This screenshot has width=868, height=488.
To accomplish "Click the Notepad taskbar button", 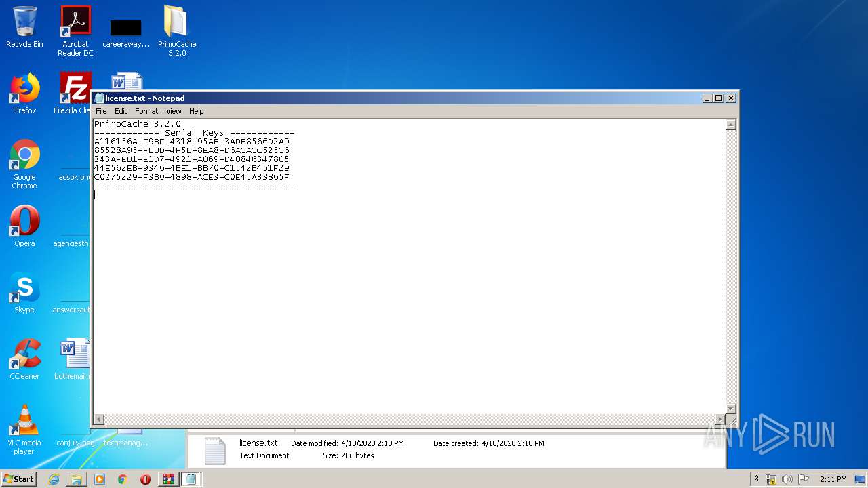I will coord(191,479).
